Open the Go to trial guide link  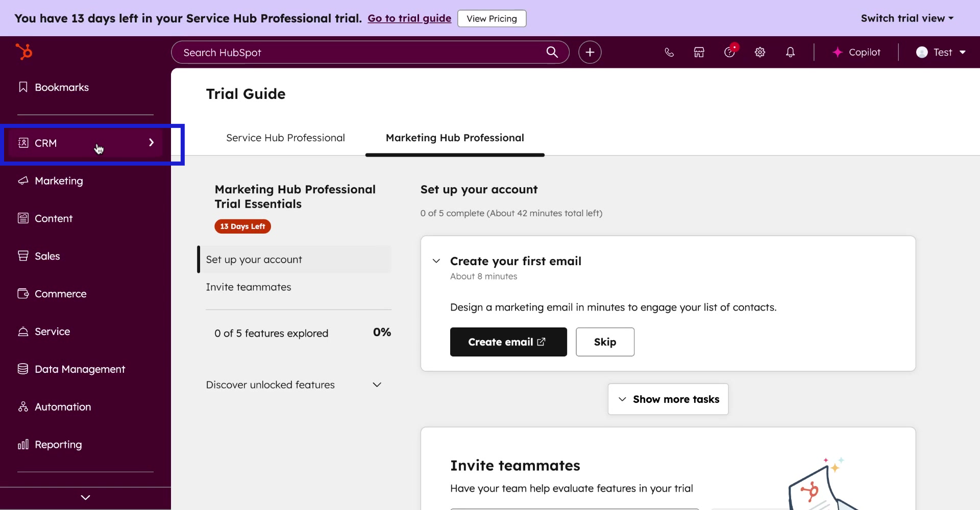pos(409,18)
